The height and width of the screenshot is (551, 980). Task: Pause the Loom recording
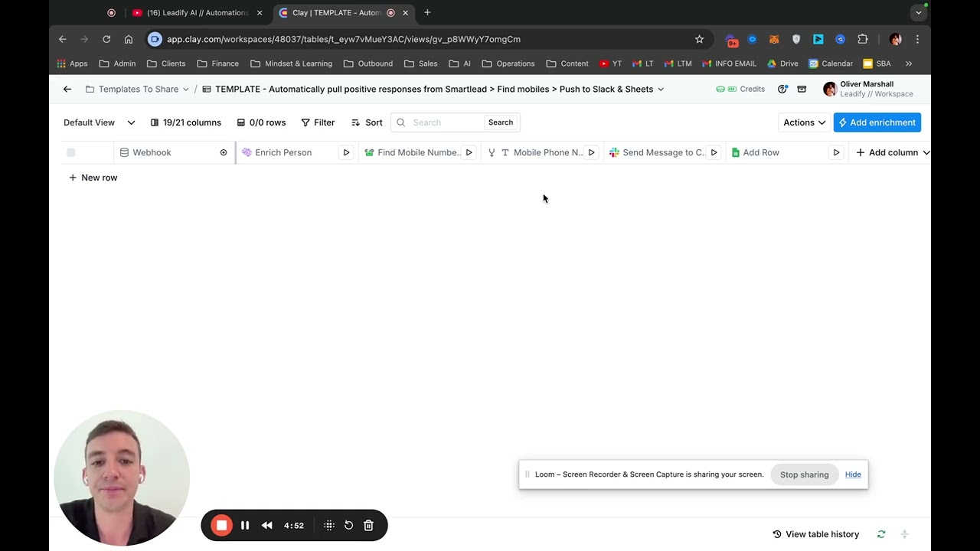pyautogui.click(x=245, y=525)
